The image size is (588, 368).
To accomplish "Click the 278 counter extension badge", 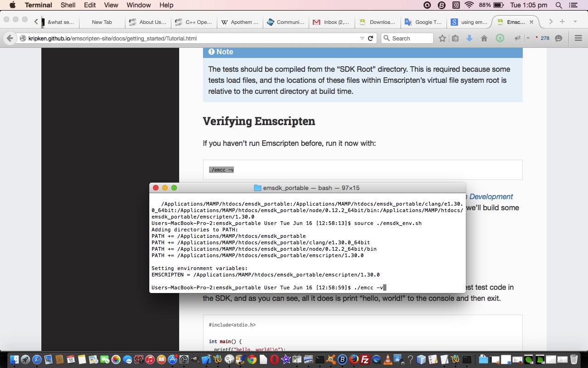I will [543, 38].
